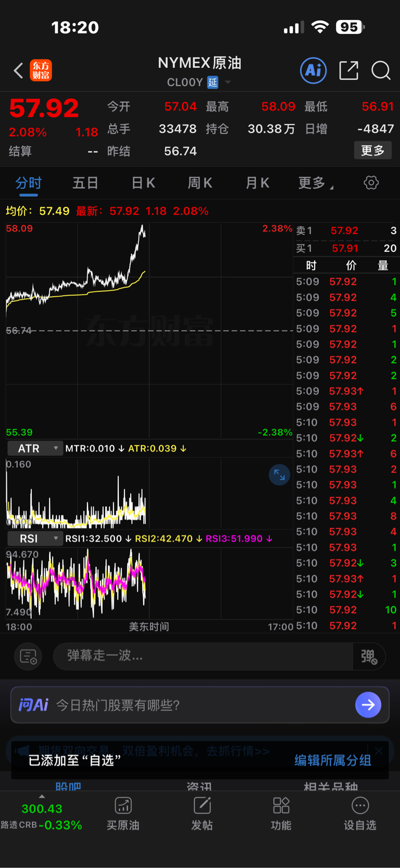Open the danmaku list settings icon
This screenshot has width=400, height=868.
tap(28, 656)
